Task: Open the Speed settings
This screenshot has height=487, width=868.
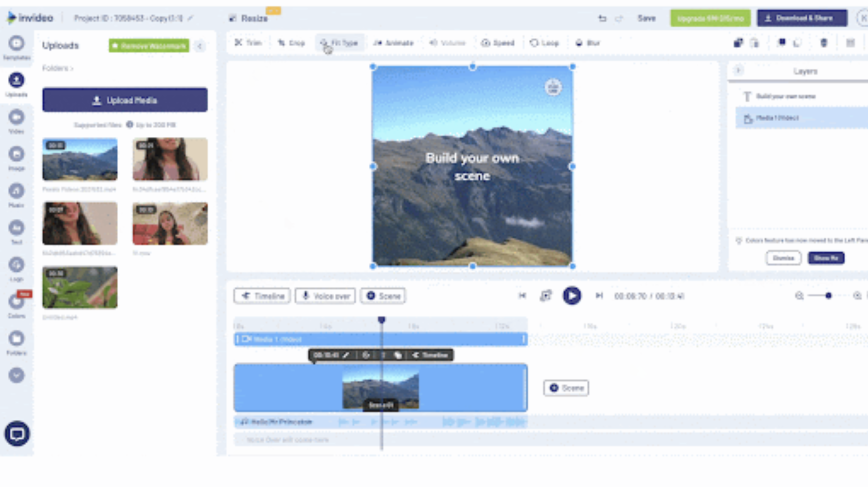Action: [498, 43]
